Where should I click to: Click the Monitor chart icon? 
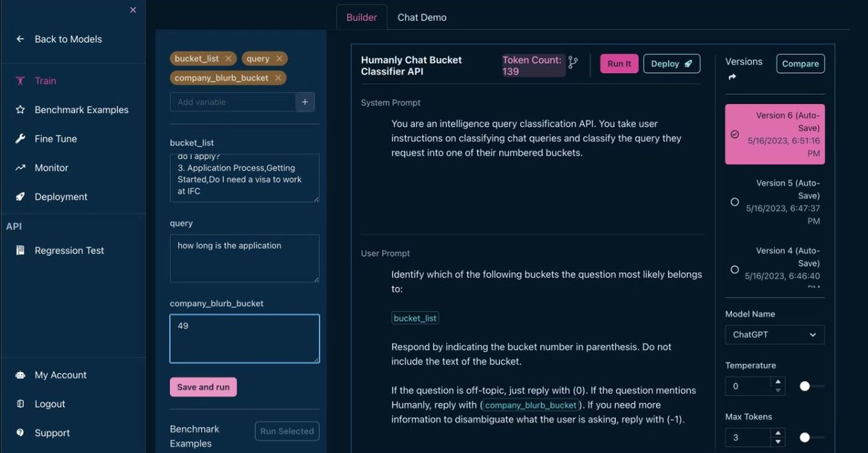[x=19, y=167]
